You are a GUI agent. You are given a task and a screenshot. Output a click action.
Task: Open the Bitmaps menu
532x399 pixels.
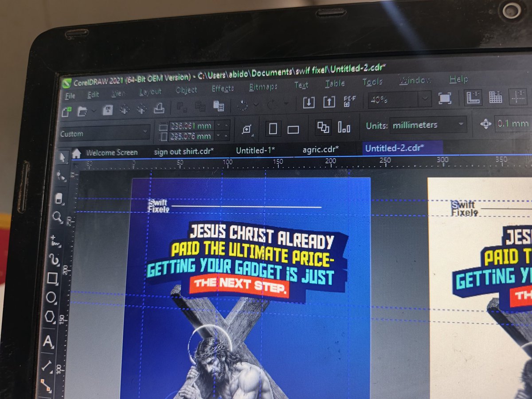[x=263, y=87]
